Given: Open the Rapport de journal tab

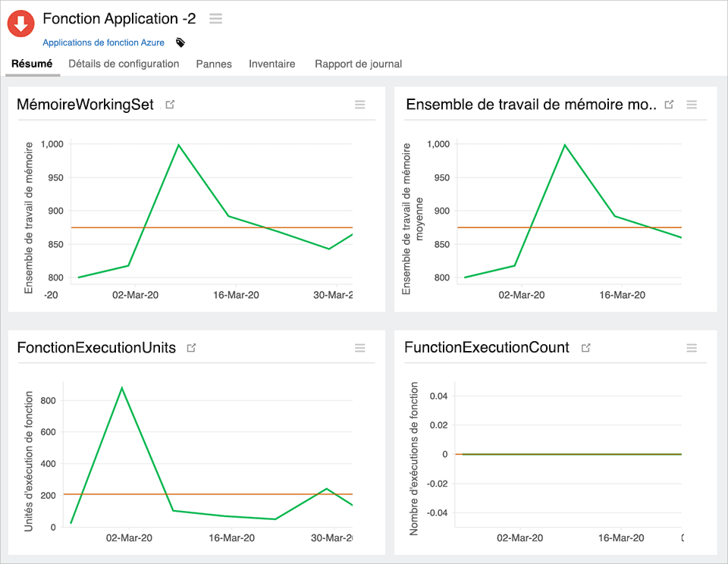Looking at the screenshot, I should pyautogui.click(x=358, y=64).
